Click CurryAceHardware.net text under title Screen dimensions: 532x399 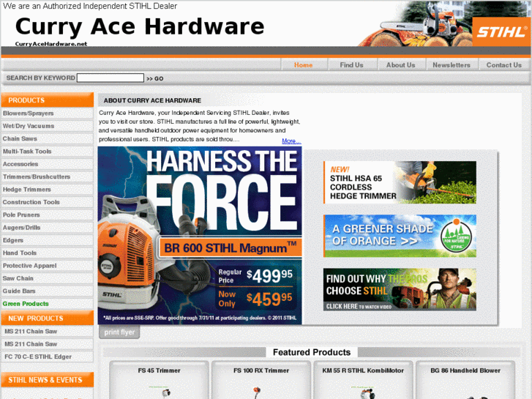click(51, 44)
